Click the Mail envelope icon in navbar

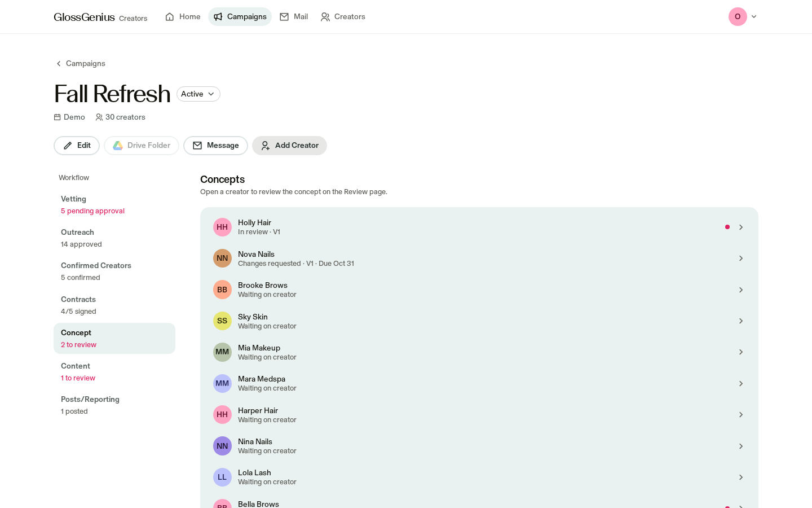(284, 17)
